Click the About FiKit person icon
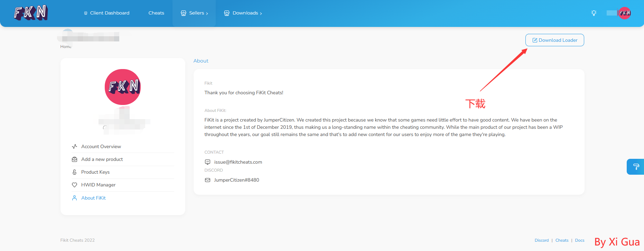Viewport: 644px width, 251px height. tap(74, 198)
